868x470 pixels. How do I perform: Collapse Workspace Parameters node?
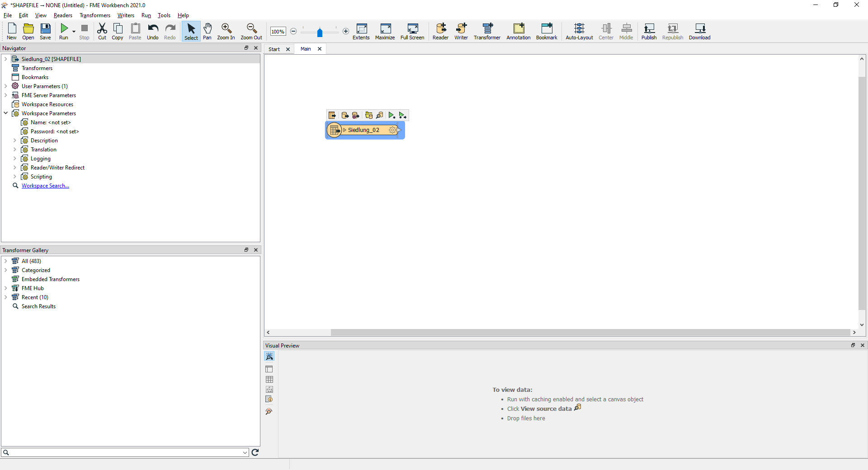pyautogui.click(x=5, y=113)
